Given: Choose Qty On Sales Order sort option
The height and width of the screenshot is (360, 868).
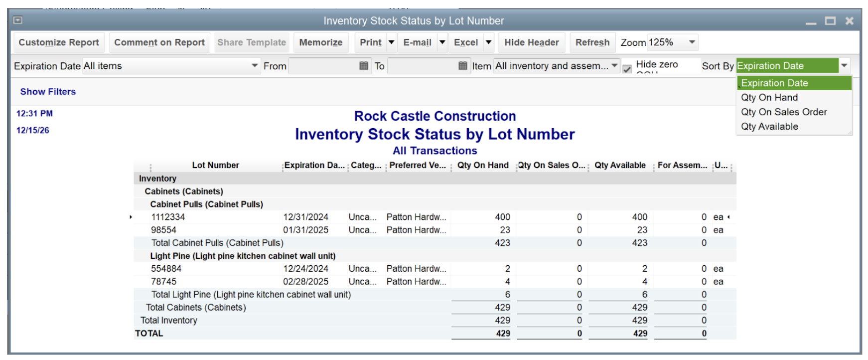Looking at the screenshot, I should coord(794,112).
